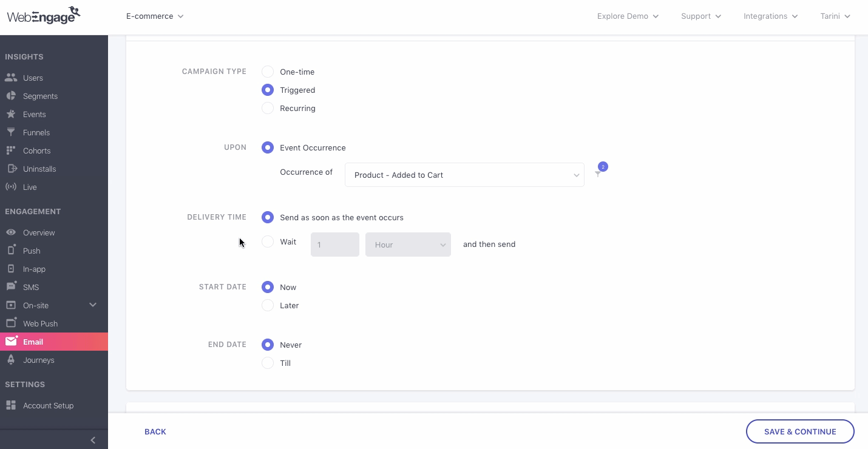The image size is (868, 449).
Task: Set end date to Never
Action: pyautogui.click(x=268, y=345)
